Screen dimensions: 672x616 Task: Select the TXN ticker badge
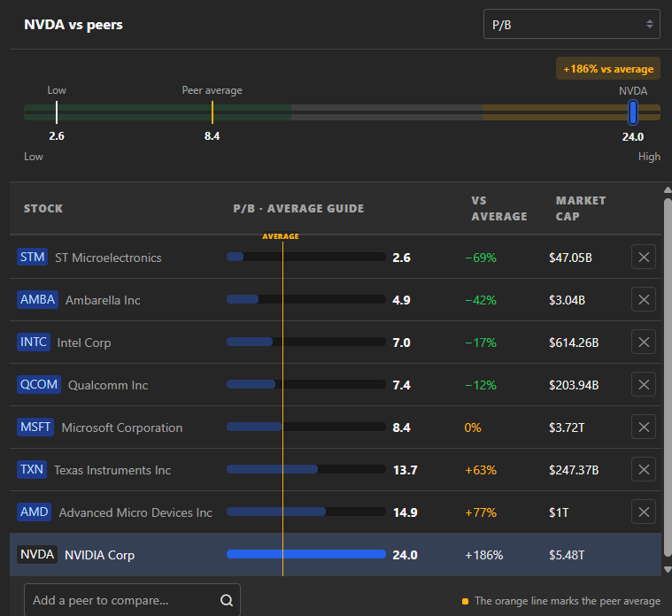tap(32, 469)
